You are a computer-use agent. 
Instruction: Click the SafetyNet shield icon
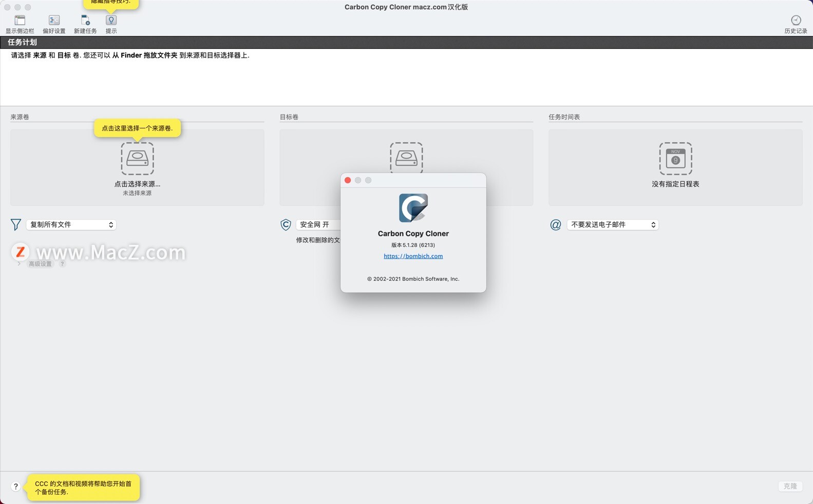(x=286, y=225)
